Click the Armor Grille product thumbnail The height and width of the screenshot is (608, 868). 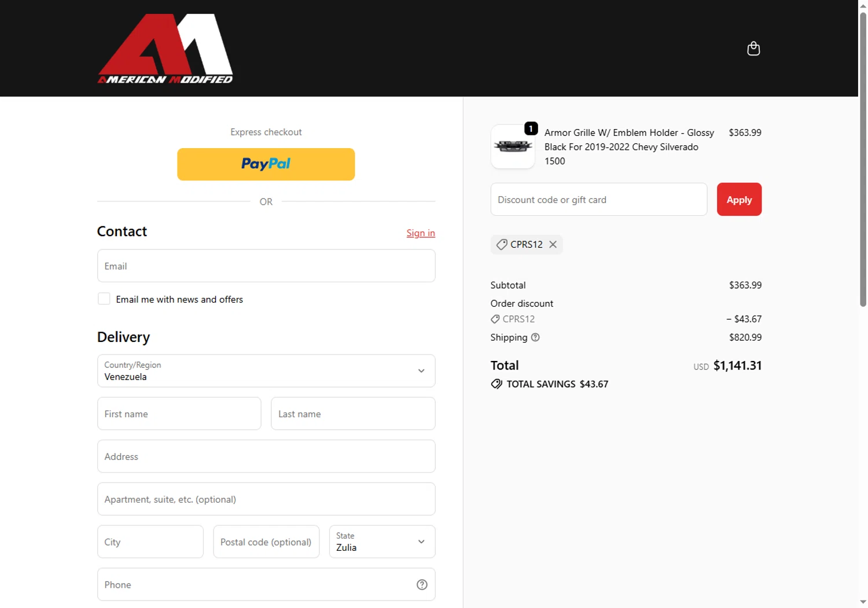point(513,146)
